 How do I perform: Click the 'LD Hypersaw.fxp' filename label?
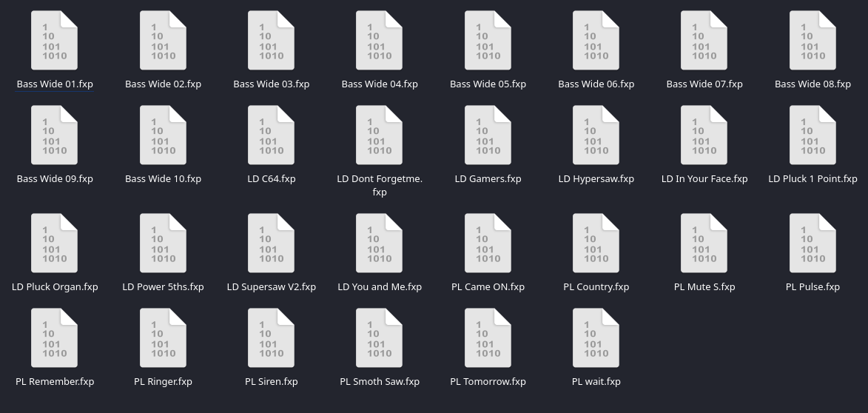[x=596, y=179]
